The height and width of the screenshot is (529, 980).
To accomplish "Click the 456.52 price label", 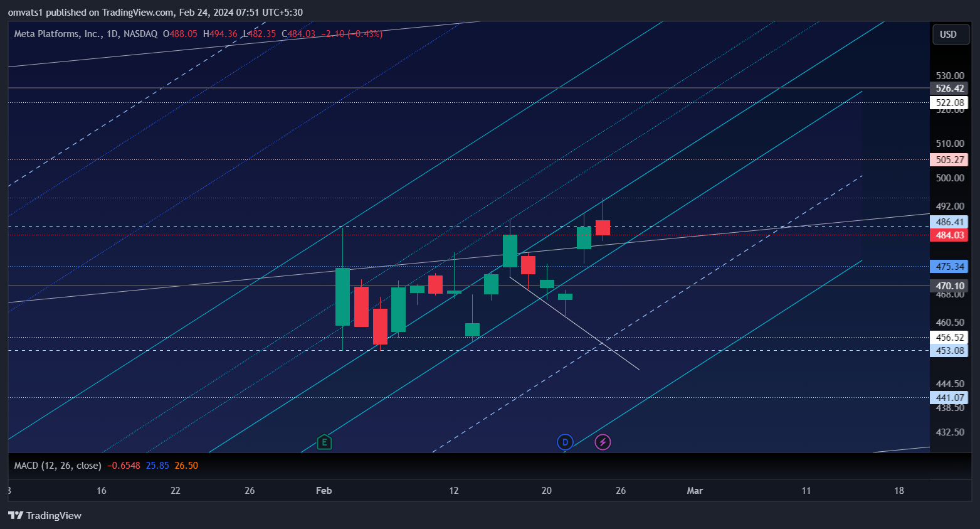I will 949,338.
